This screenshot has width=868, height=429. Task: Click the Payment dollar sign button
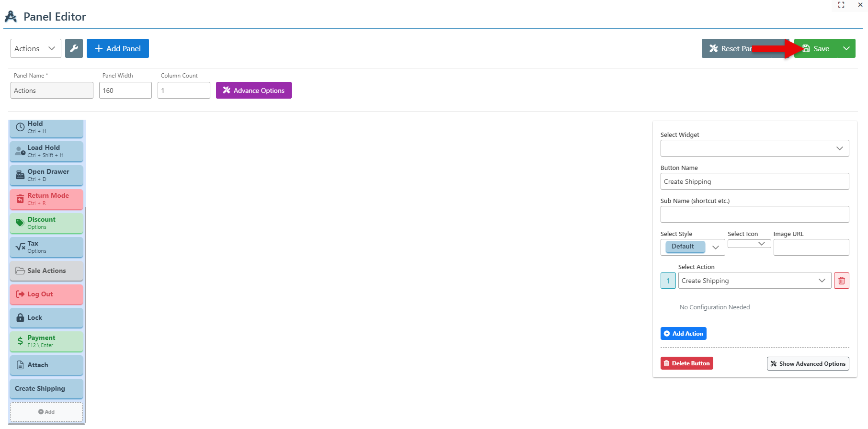[46, 341]
